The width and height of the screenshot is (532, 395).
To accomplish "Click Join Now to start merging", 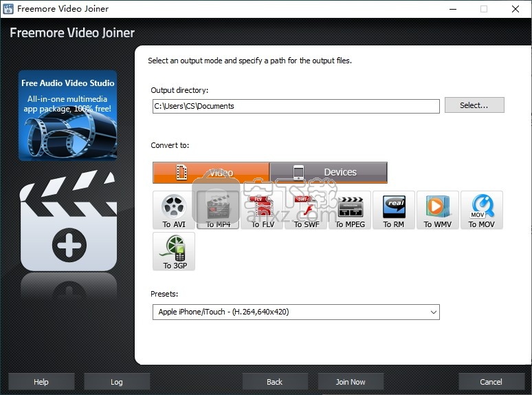I will coord(351,382).
